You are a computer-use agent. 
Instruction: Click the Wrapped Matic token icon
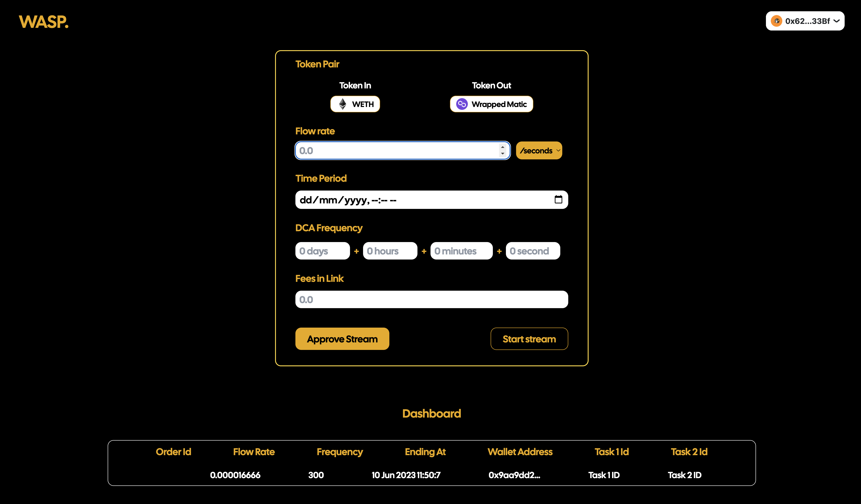click(462, 104)
